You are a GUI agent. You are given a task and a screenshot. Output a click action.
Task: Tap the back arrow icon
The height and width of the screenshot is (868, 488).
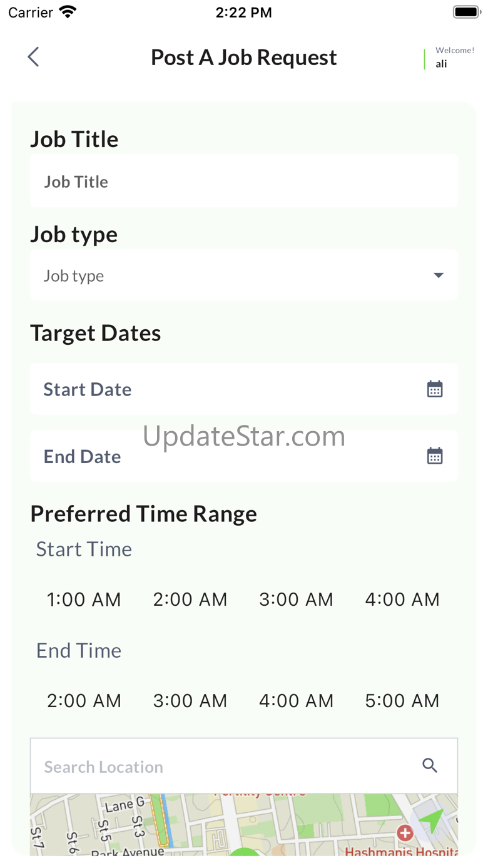coord(33,57)
